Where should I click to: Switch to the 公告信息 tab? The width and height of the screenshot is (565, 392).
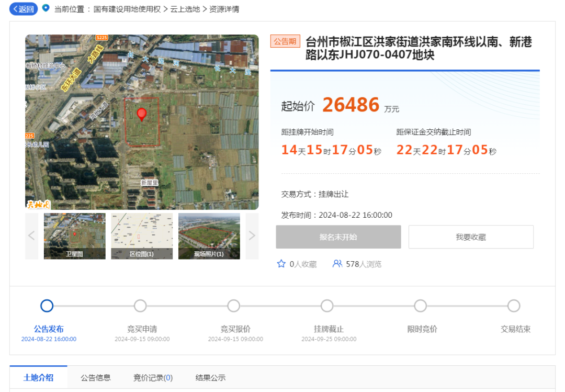point(96,377)
